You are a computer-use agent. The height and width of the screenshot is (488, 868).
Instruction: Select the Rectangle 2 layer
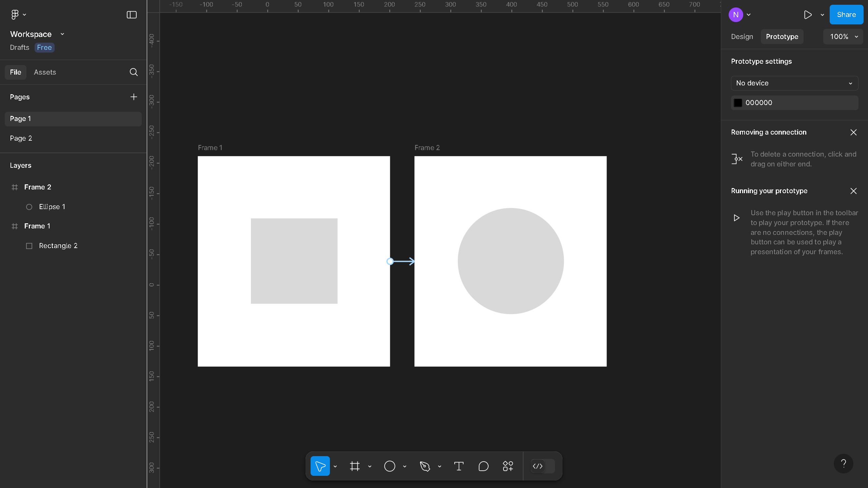click(58, 245)
